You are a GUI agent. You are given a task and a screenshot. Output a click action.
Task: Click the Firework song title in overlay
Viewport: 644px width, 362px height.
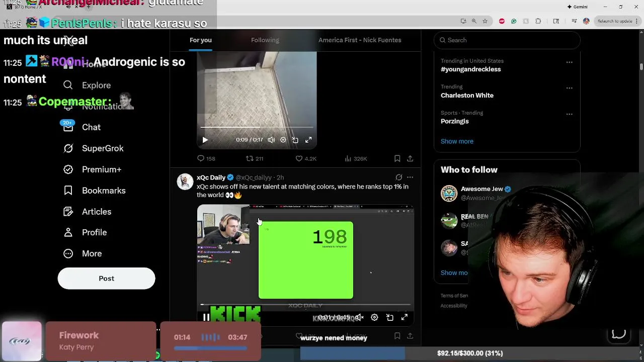coord(79,335)
